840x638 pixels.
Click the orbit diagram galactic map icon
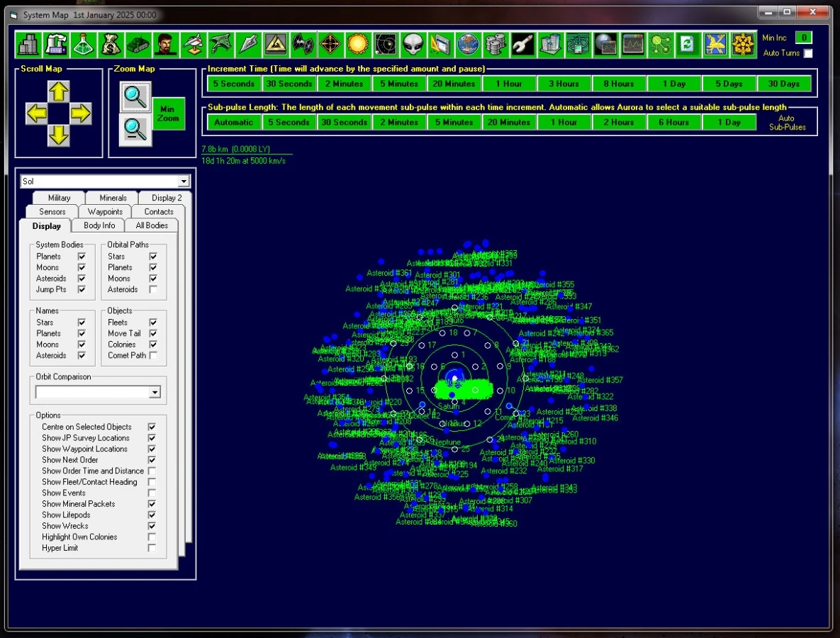[x=386, y=45]
